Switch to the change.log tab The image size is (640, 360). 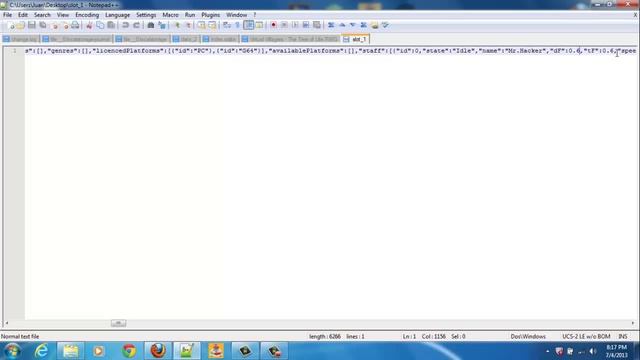(x=20, y=39)
